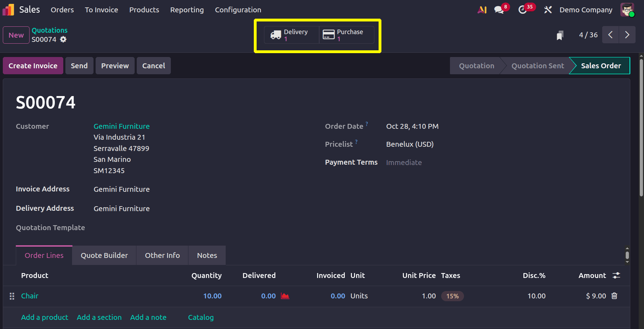Open the Gemini Furniture customer link
The image size is (644, 329).
[x=122, y=126]
